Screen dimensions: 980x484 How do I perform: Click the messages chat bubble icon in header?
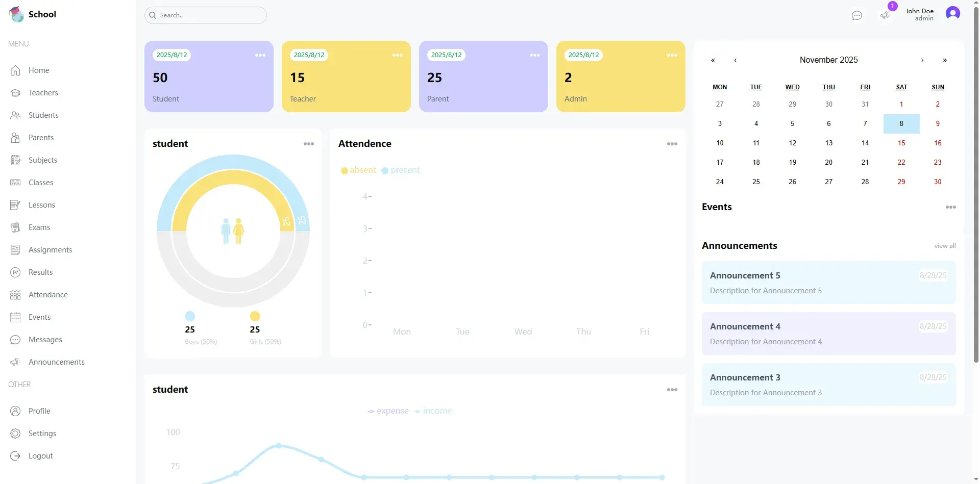(856, 15)
